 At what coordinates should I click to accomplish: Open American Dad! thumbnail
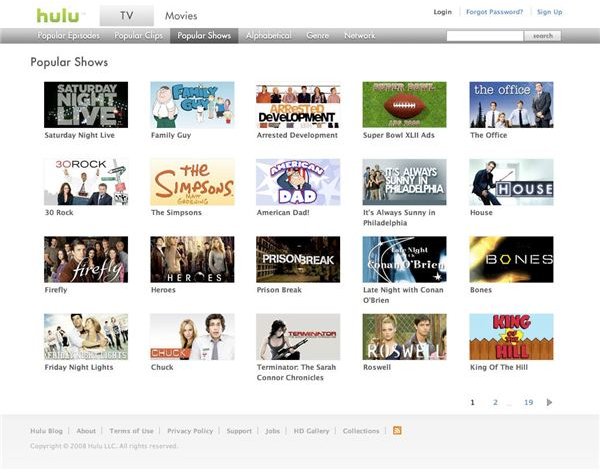point(298,182)
